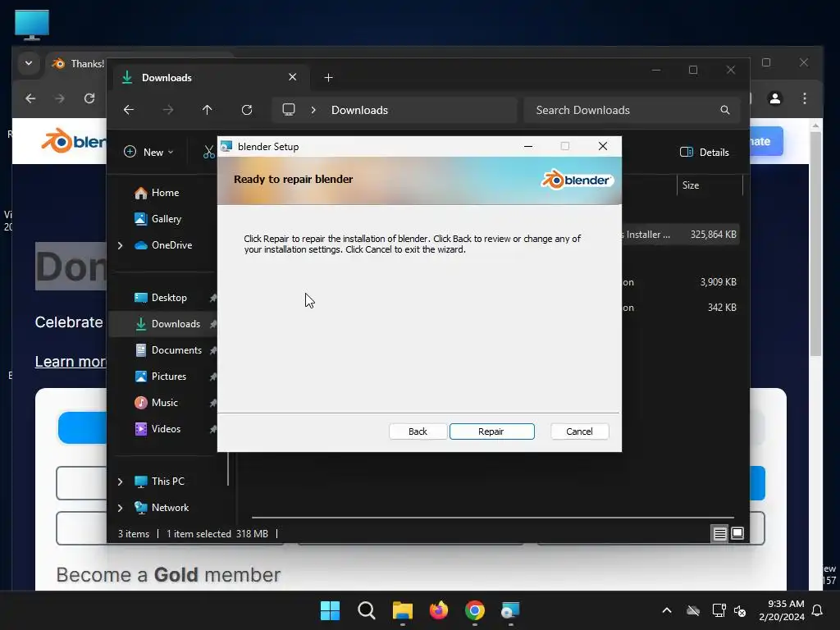This screenshot has width=840, height=630.
Task: Show hidden system tray icons
Action: tap(667, 610)
